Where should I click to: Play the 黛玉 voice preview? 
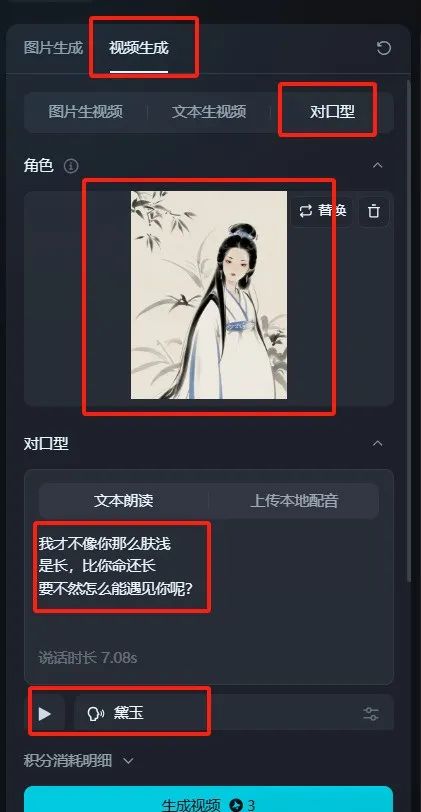point(45,714)
